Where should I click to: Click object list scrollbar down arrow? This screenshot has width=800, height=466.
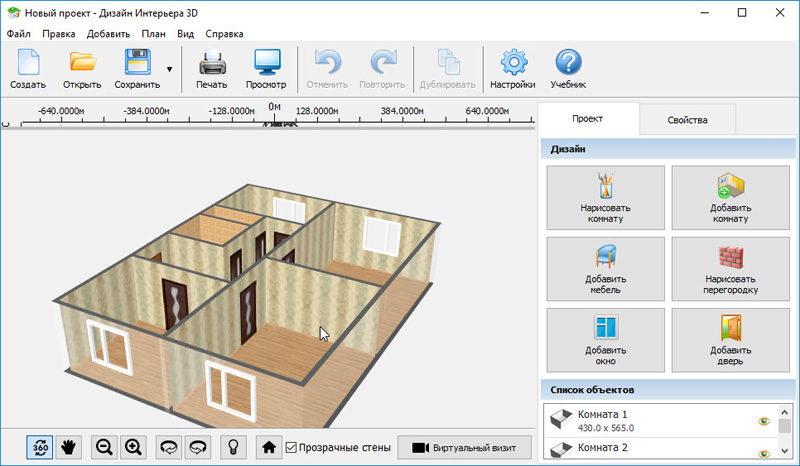coord(785,451)
